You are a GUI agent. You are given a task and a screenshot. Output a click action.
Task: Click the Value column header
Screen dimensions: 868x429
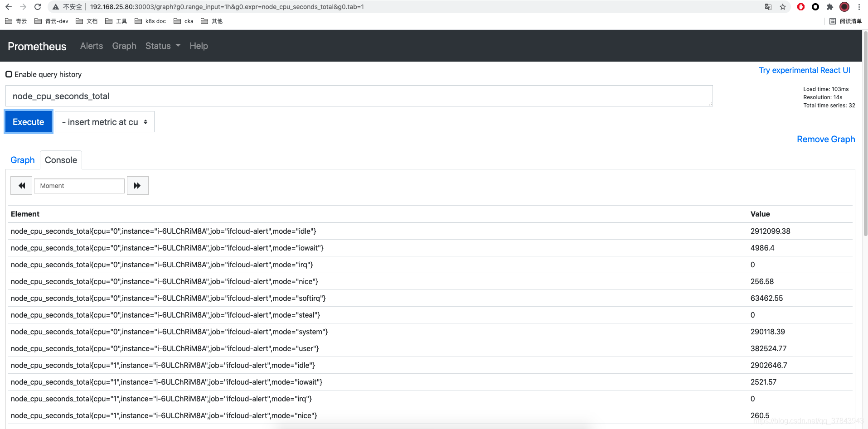(760, 214)
